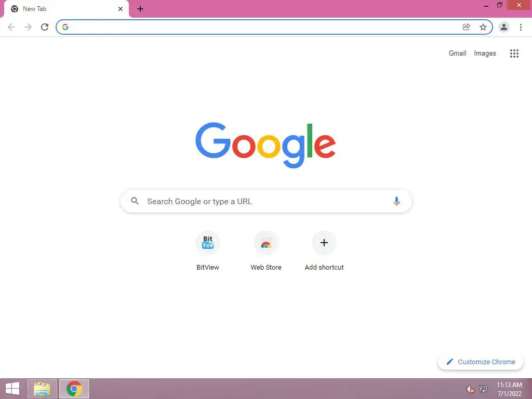532x399 pixels.
Task: Start voice search with the microphone
Action: pos(396,201)
